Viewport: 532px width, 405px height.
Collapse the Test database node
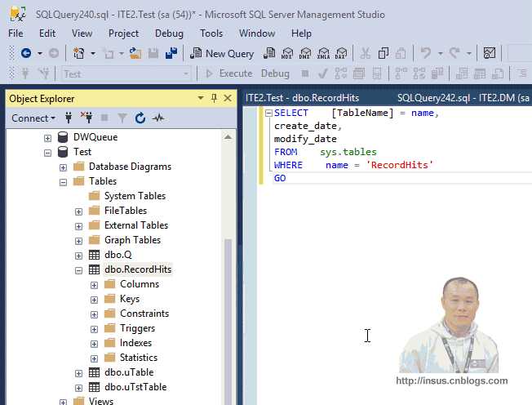pos(47,154)
